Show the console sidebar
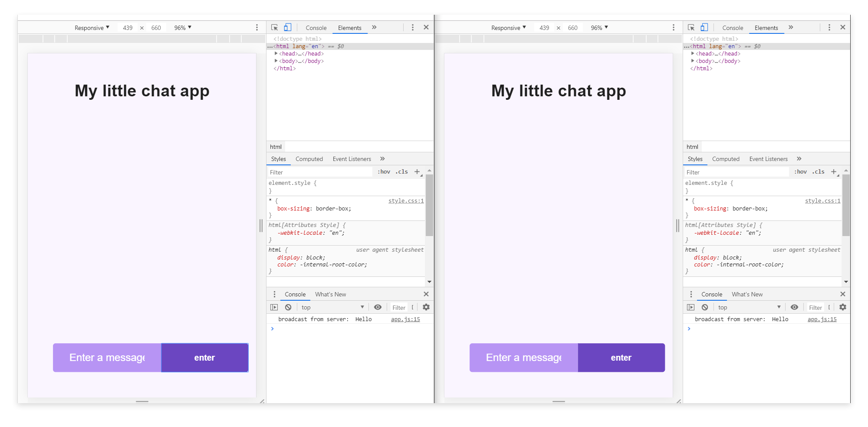Viewport: 868px width, 427px height. tap(274, 307)
